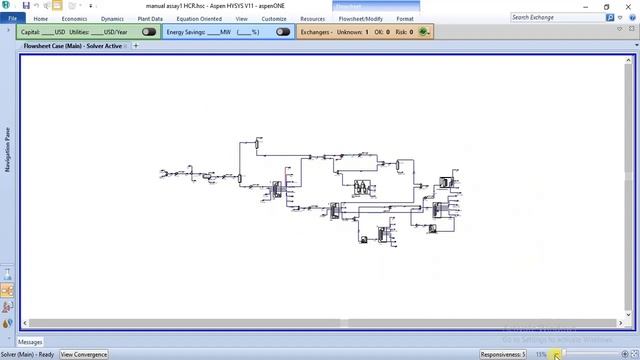Open the Simulation environment icon
640x360 pixels.
(7, 290)
